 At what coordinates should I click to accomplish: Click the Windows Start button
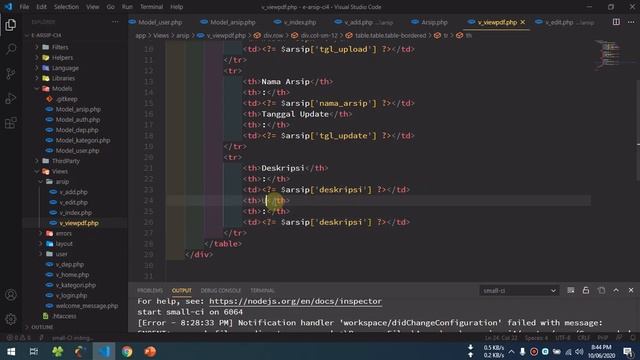point(11,351)
